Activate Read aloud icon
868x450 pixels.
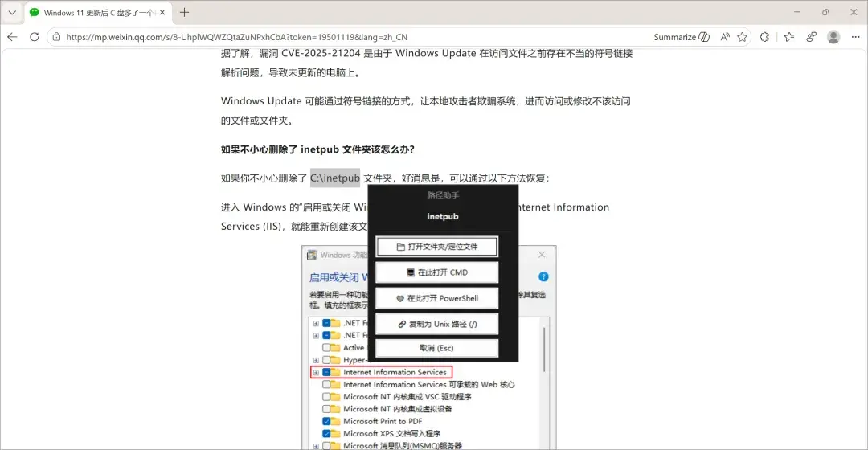pyautogui.click(x=725, y=37)
